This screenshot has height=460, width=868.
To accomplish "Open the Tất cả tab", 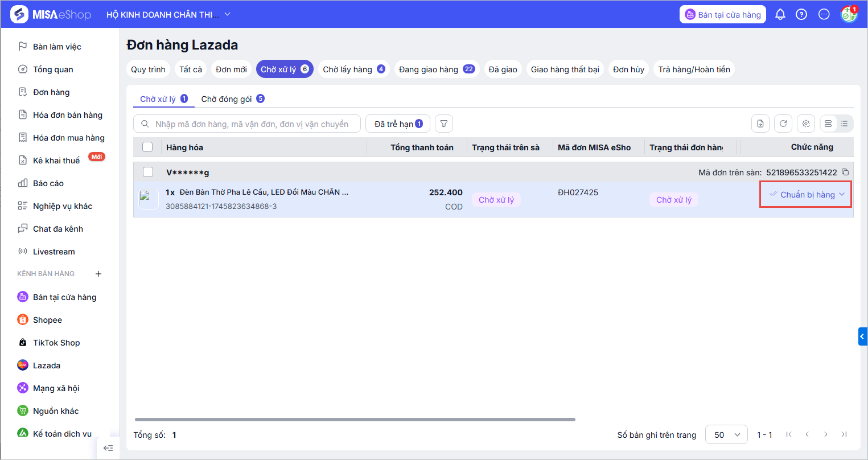I will 191,69.
